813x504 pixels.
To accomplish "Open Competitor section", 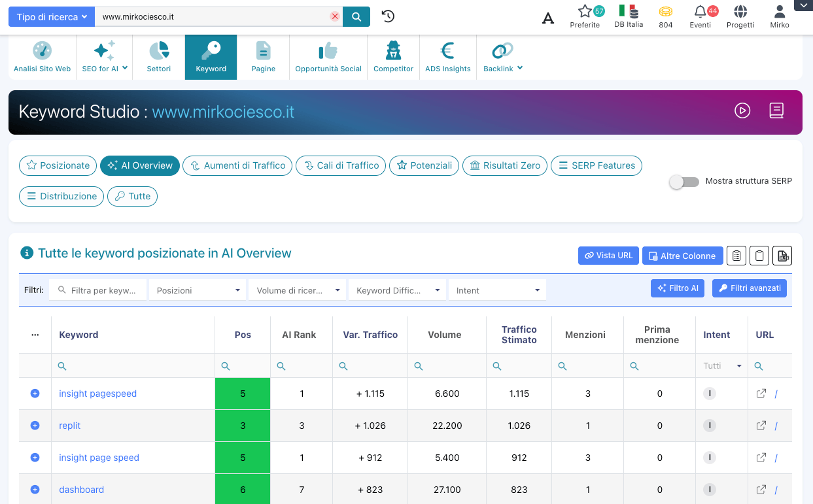I will click(394, 57).
